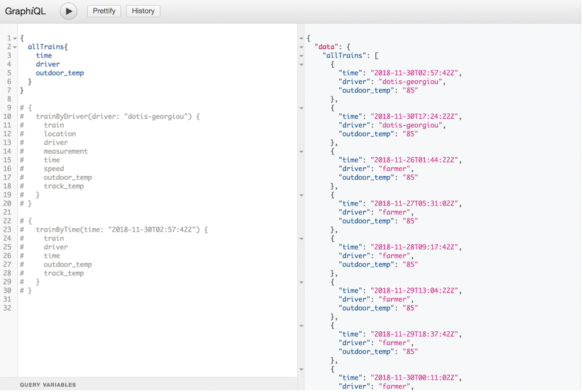This screenshot has width=583, height=392.
Task: Click the commented trainByDriver line in the editor
Action: click(x=117, y=117)
